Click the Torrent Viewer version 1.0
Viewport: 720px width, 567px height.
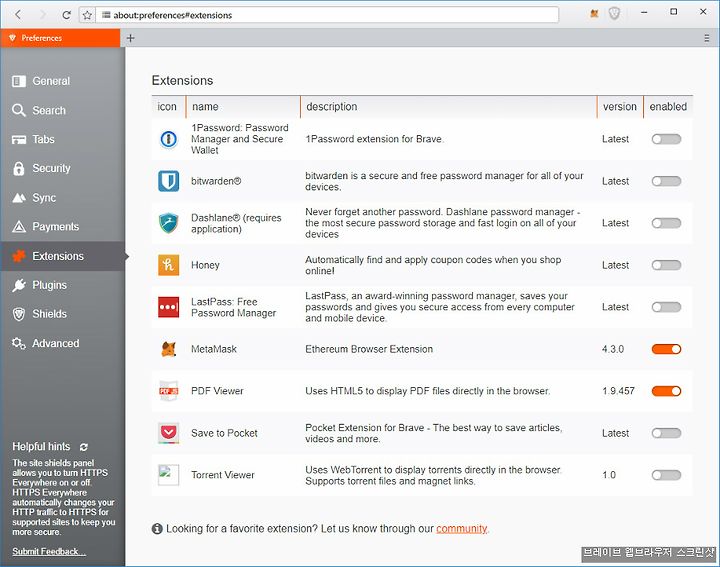coord(609,475)
